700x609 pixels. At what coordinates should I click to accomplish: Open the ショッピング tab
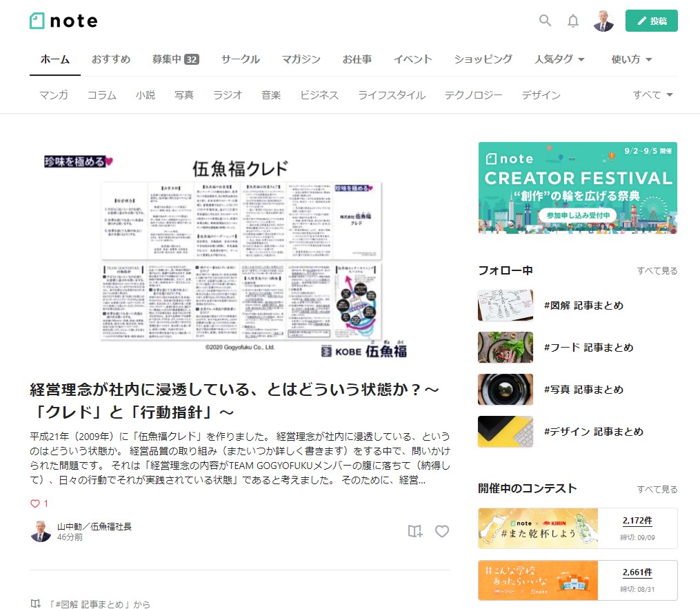(483, 59)
